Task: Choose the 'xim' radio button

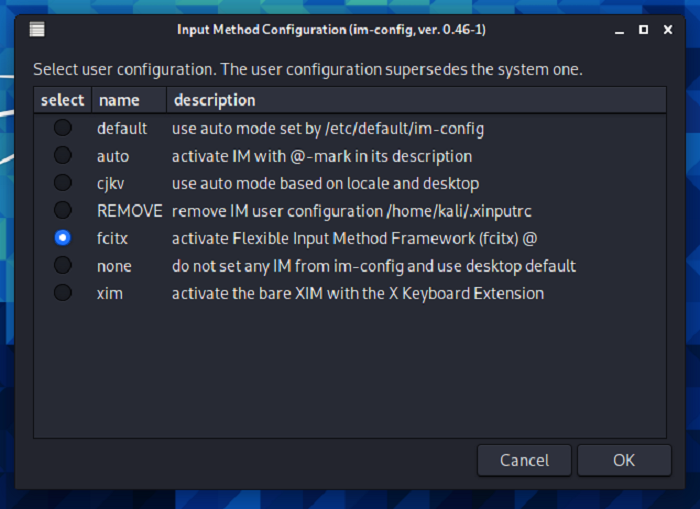Action: (x=63, y=293)
